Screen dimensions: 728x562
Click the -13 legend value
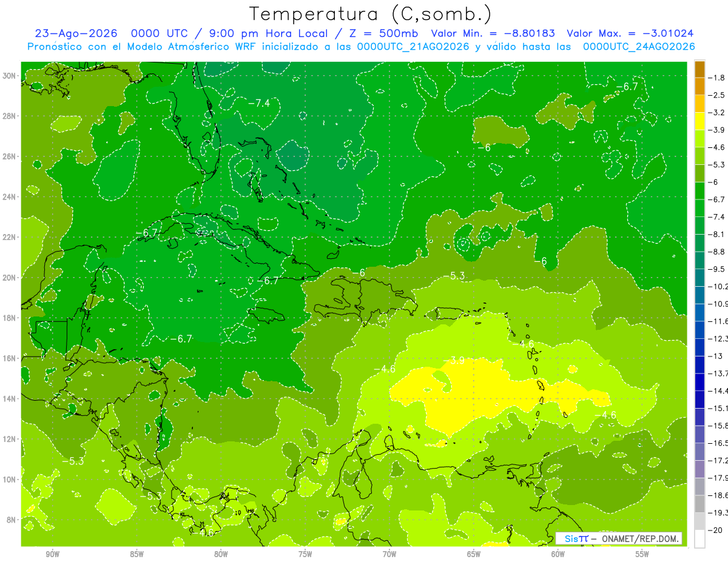click(715, 356)
